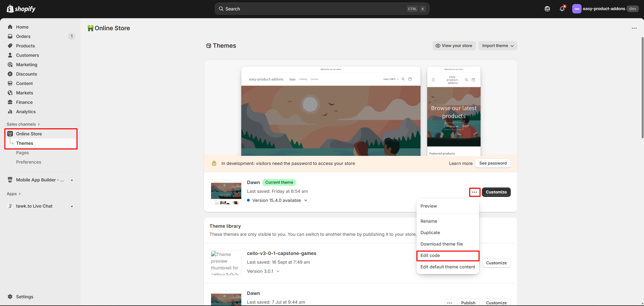Expand the Version 15.4.0 available chevron

pyautogui.click(x=306, y=201)
